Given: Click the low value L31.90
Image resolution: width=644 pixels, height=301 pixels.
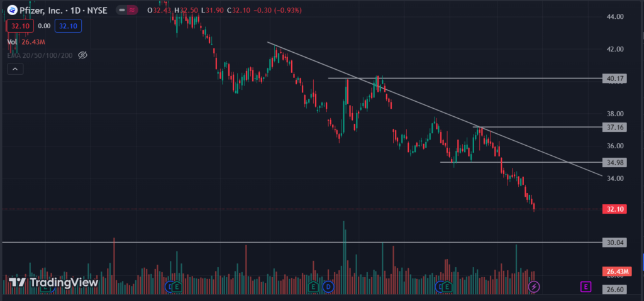Looking at the screenshot, I should pos(212,10).
